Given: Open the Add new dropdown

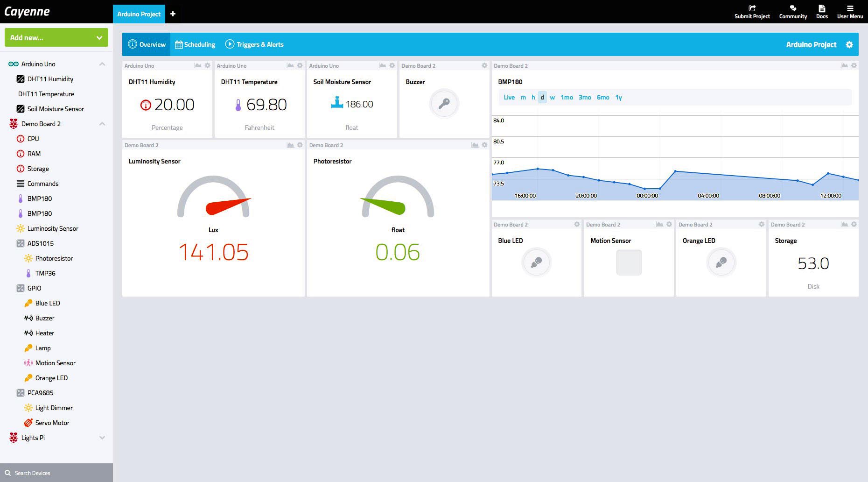Looking at the screenshot, I should click(56, 38).
